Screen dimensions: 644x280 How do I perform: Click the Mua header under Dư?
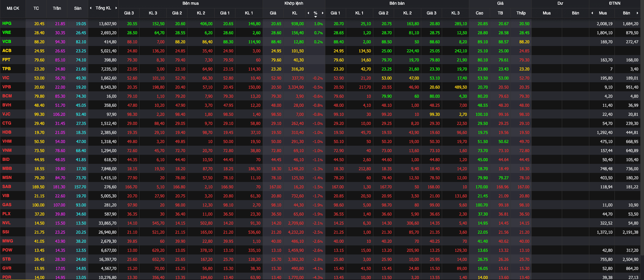[547, 13]
